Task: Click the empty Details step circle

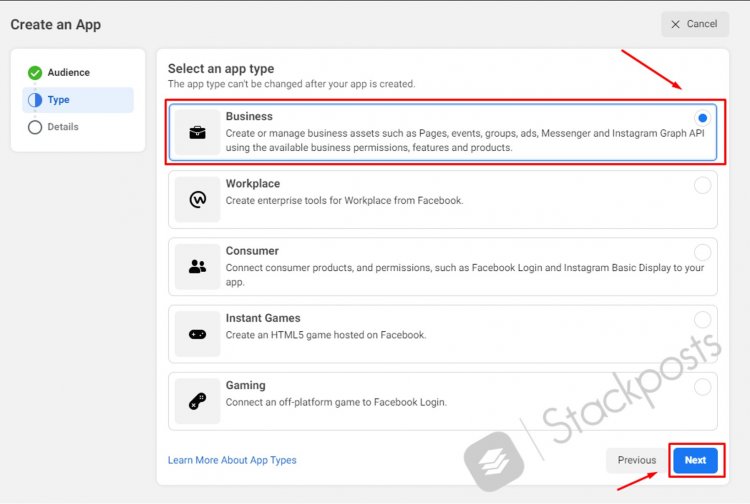Action: click(35, 127)
